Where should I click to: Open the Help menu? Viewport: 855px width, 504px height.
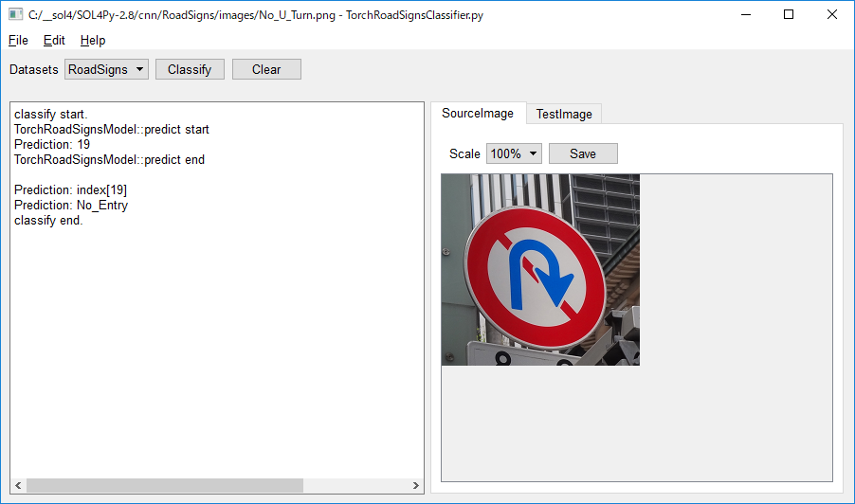[93, 41]
